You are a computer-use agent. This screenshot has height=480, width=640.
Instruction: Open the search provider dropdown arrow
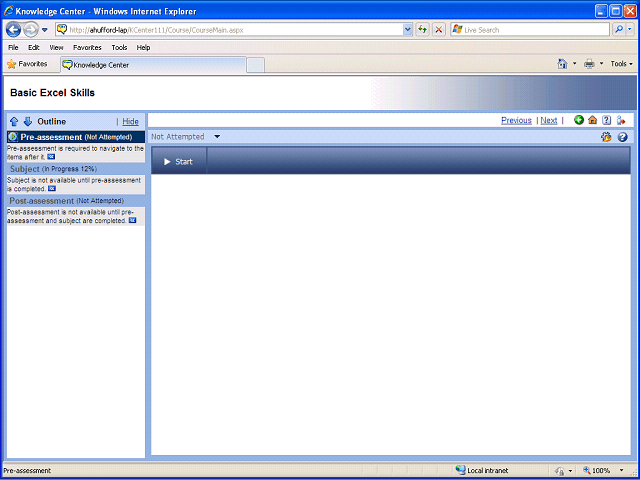[630, 29]
